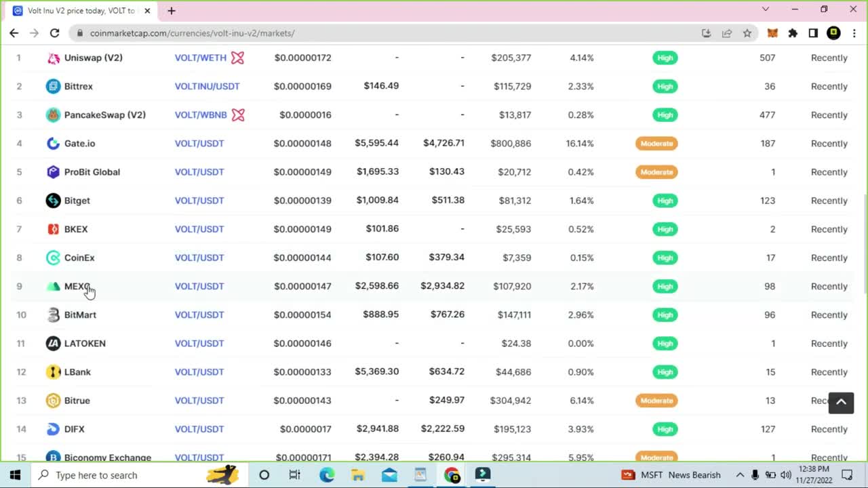Viewport: 868px width, 488px height.
Task: Click the ProBit Global logo
Action: tap(53, 172)
